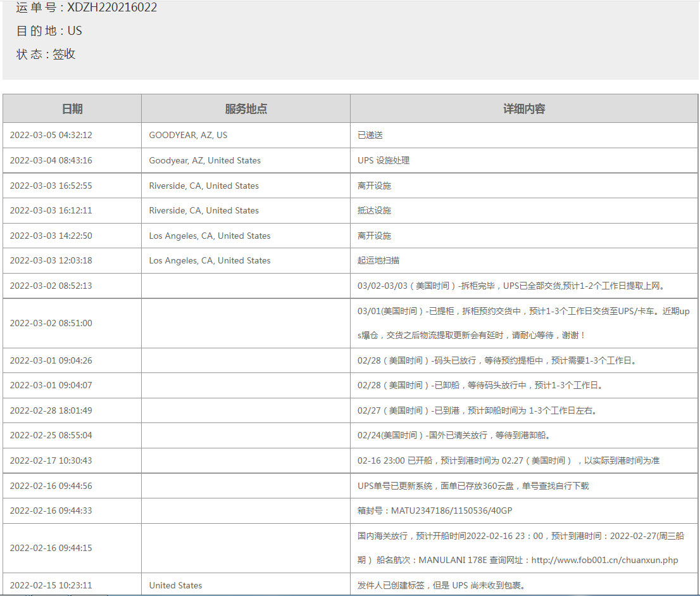The height and width of the screenshot is (596, 700).
Task: Click the UPS 设施处理 detail entry
Action: [384, 160]
